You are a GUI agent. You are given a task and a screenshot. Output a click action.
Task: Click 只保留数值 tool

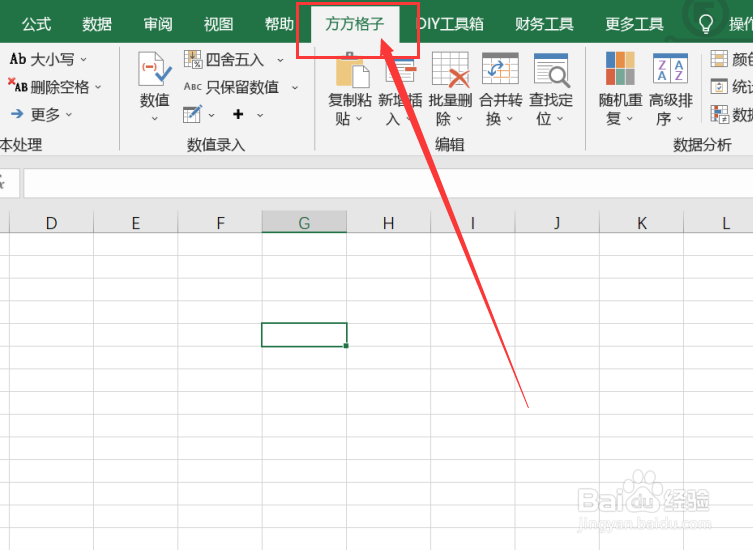(x=231, y=87)
